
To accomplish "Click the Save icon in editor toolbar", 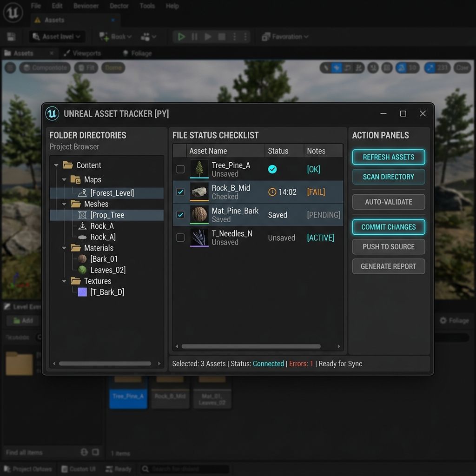I will pyautogui.click(x=11, y=37).
